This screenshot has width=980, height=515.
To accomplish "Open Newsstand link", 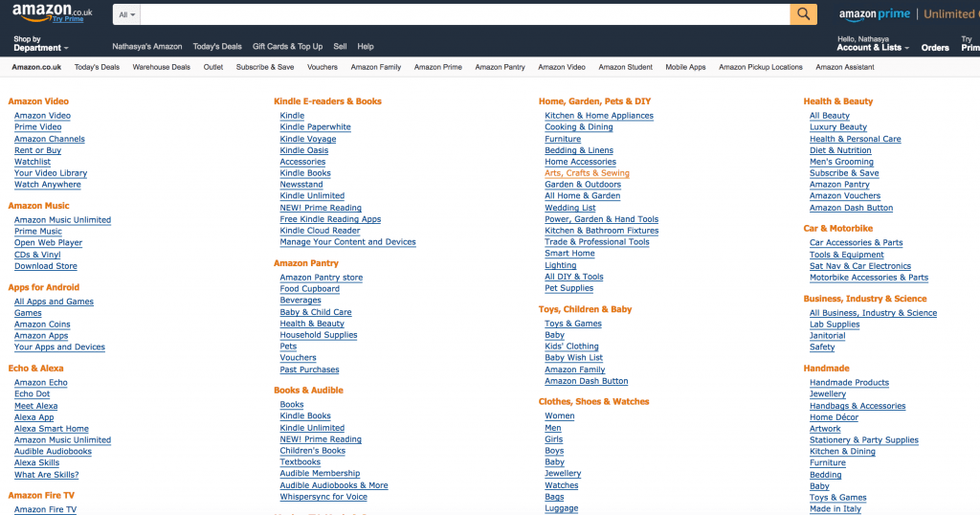I will (x=301, y=185).
